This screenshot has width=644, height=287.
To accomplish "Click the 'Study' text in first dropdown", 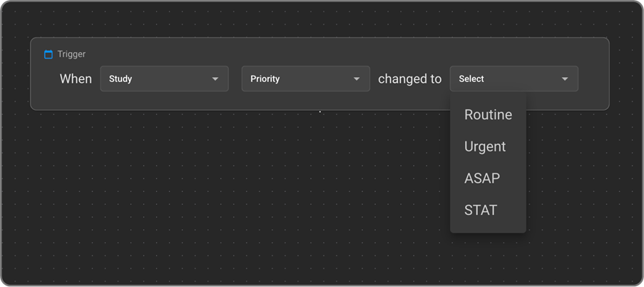I will point(121,79).
